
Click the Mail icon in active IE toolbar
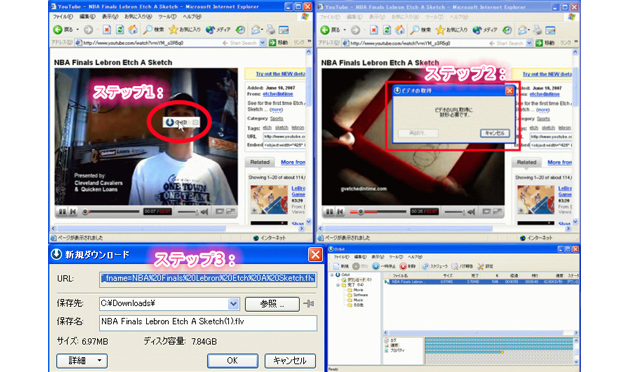pos(255,30)
